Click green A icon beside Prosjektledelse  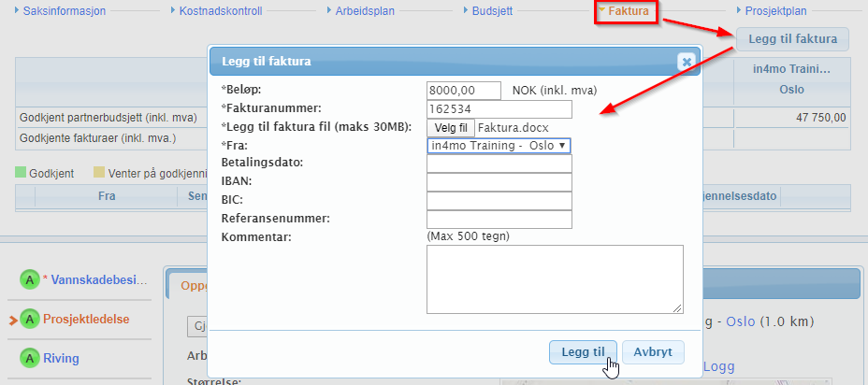tap(30, 319)
